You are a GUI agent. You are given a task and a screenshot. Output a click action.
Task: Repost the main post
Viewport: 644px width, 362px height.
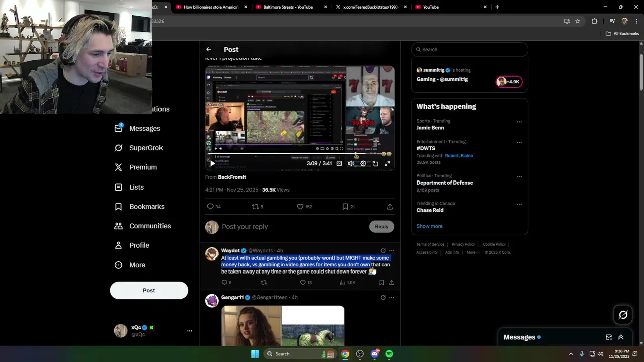pos(257,207)
